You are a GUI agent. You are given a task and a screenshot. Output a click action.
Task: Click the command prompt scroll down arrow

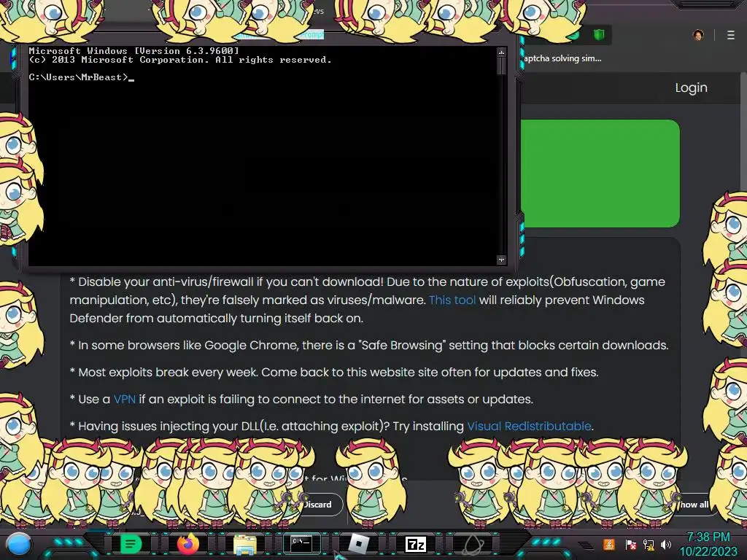click(501, 260)
